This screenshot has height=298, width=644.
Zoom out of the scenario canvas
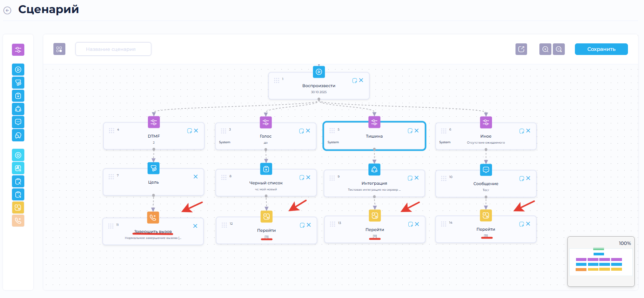pos(558,49)
